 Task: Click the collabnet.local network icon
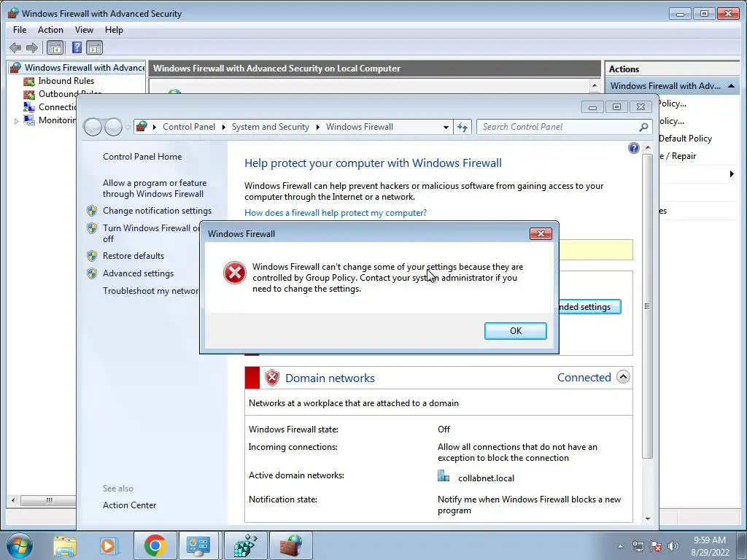click(x=444, y=476)
